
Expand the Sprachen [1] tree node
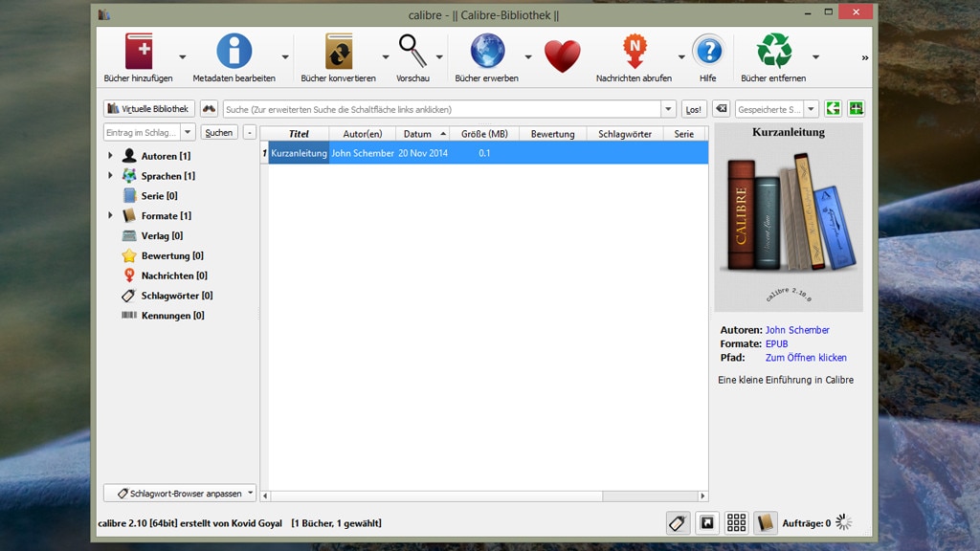pos(111,176)
